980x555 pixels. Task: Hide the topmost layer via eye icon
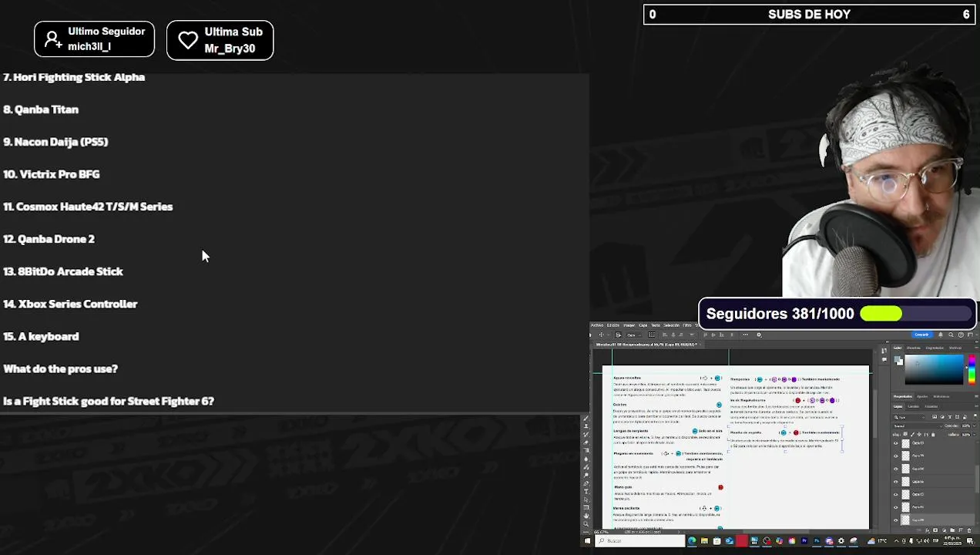pyautogui.click(x=896, y=443)
